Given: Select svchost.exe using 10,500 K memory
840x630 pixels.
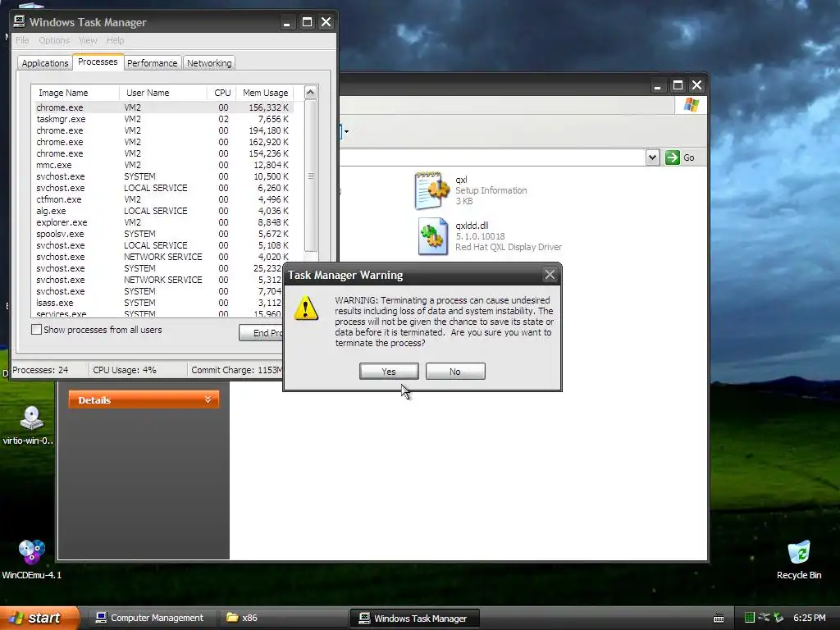Looking at the screenshot, I should coord(162,176).
